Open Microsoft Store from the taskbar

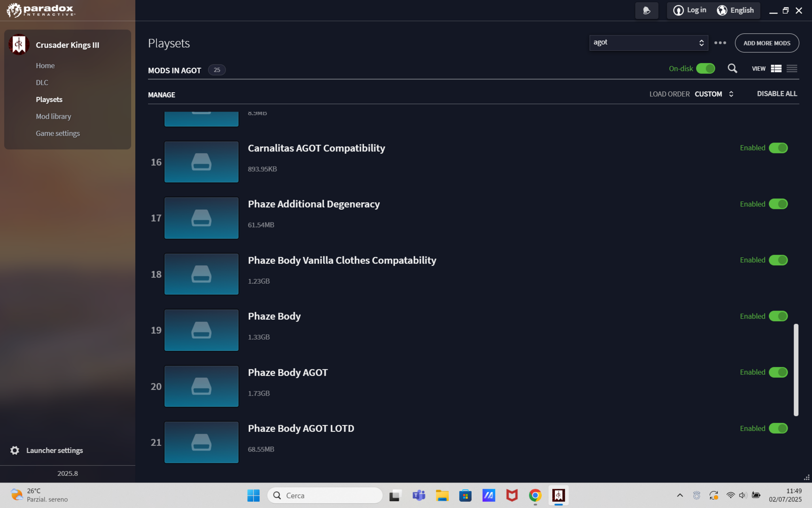pos(465,495)
